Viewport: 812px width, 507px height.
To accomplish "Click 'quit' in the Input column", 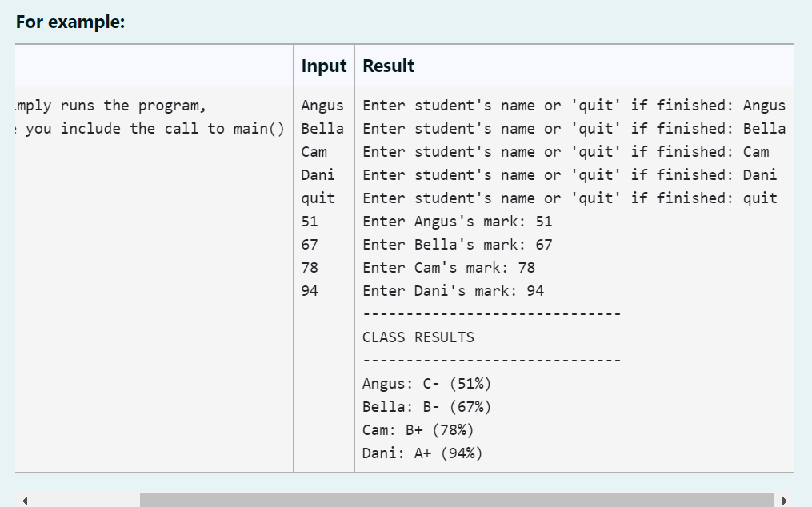I will pyautogui.click(x=318, y=198).
